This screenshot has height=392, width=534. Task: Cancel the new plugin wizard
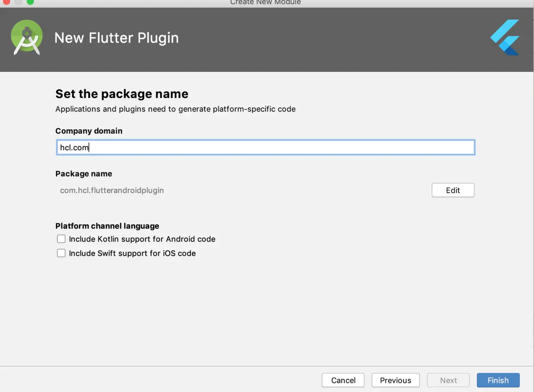[343, 380]
